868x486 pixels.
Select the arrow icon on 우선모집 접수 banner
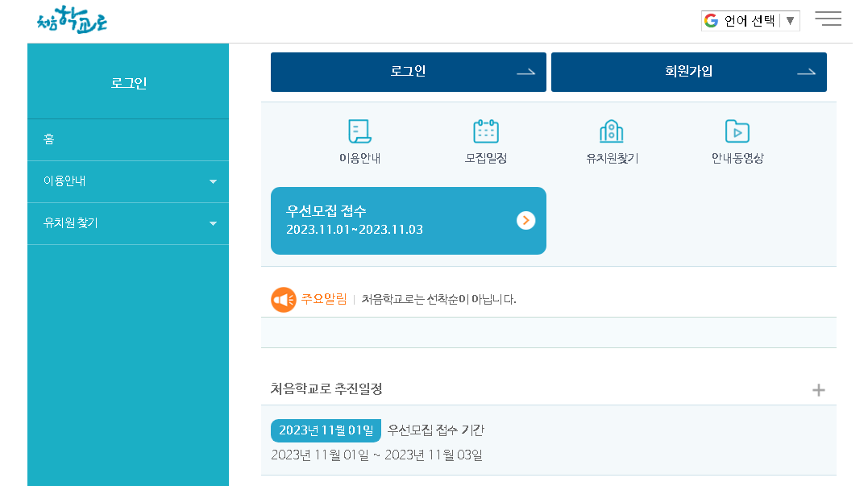coord(525,220)
